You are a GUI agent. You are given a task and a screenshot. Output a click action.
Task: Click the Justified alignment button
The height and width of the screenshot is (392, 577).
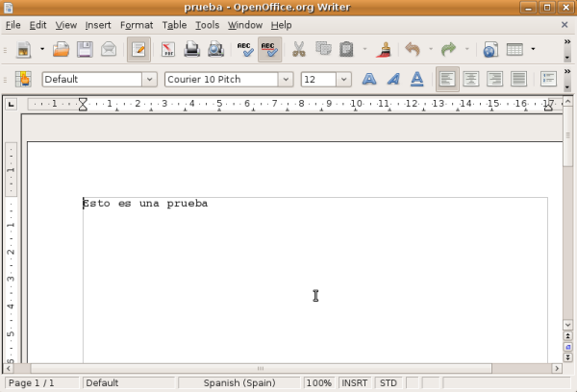[518, 79]
